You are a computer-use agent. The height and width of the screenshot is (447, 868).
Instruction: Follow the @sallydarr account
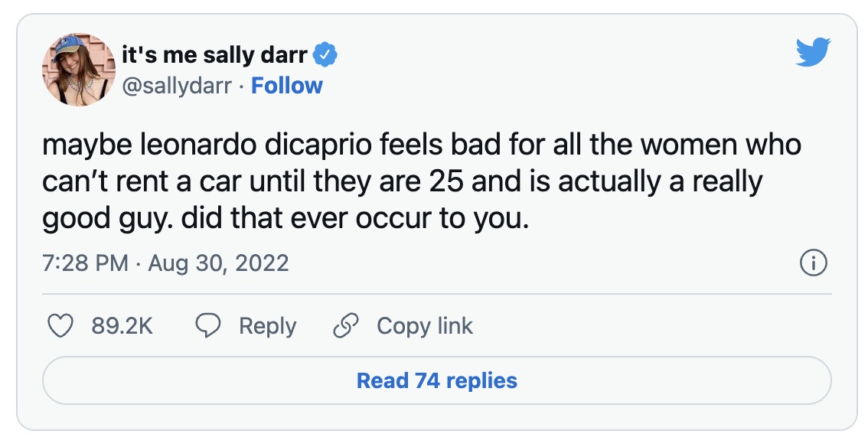pyautogui.click(x=287, y=86)
